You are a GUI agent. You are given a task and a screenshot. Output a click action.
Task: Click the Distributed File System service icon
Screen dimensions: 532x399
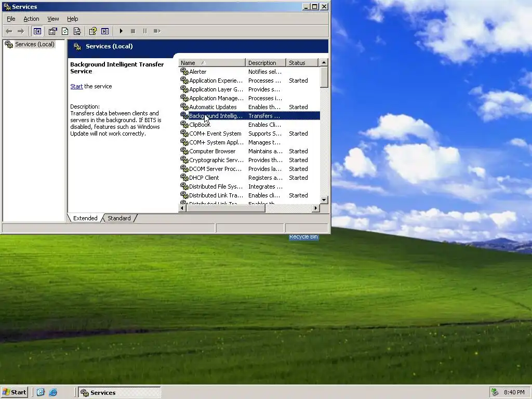[x=184, y=187]
